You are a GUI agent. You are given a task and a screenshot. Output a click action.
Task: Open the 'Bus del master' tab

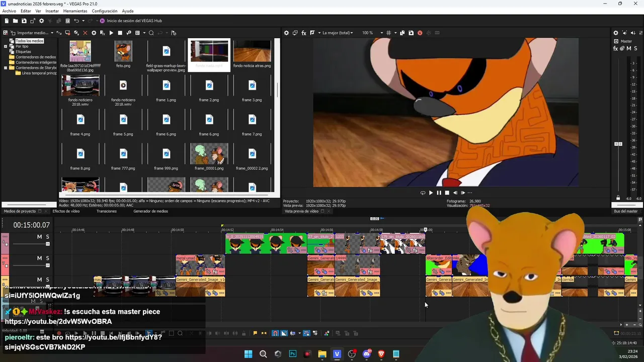pyautogui.click(x=625, y=211)
